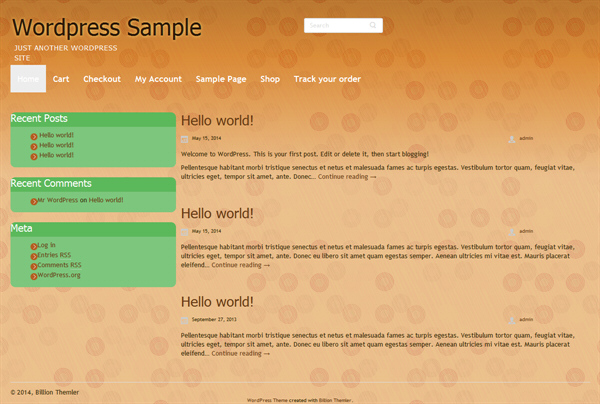Focus the Search input field

pyautogui.click(x=343, y=25)
